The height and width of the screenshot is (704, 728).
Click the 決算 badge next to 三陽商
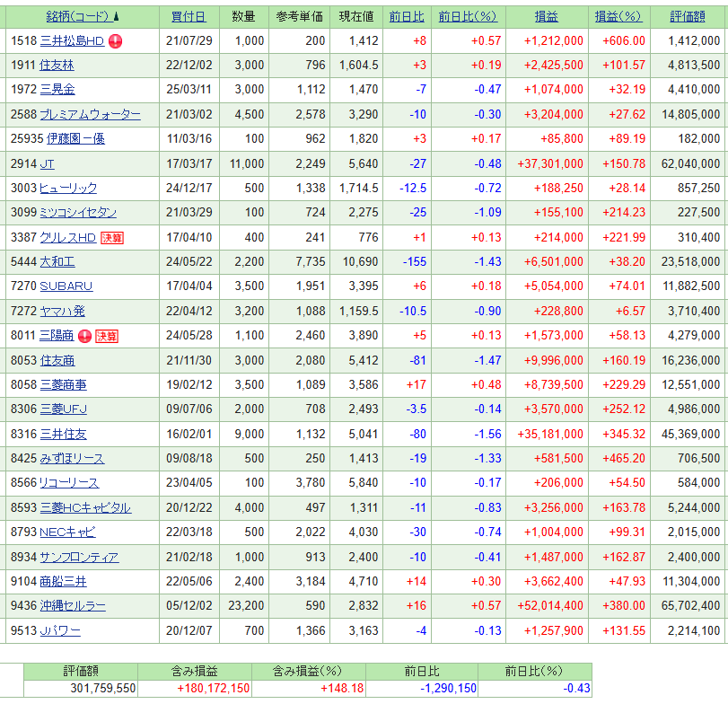(106, 336)
